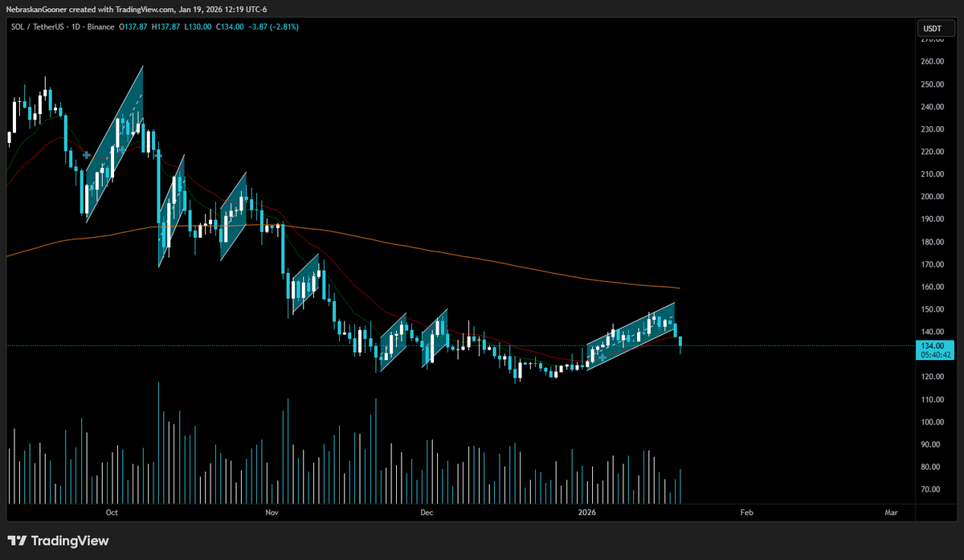Click the 220.00 price axis label
This screenshot has width=964, height=560.
point(932,152)
